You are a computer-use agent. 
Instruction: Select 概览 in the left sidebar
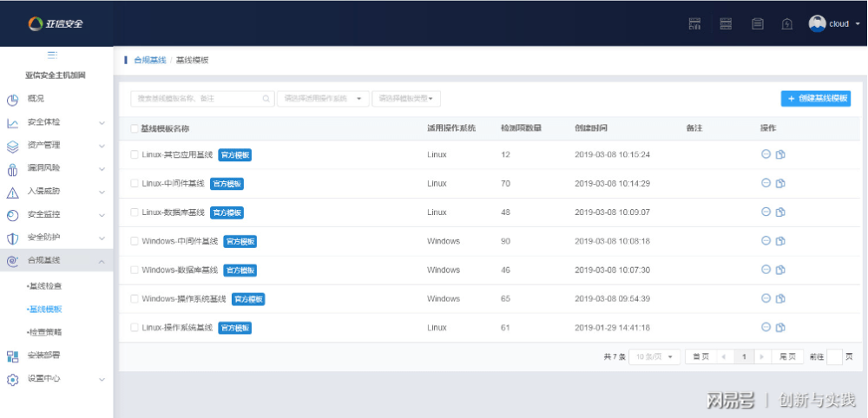[x=36, y=99]
